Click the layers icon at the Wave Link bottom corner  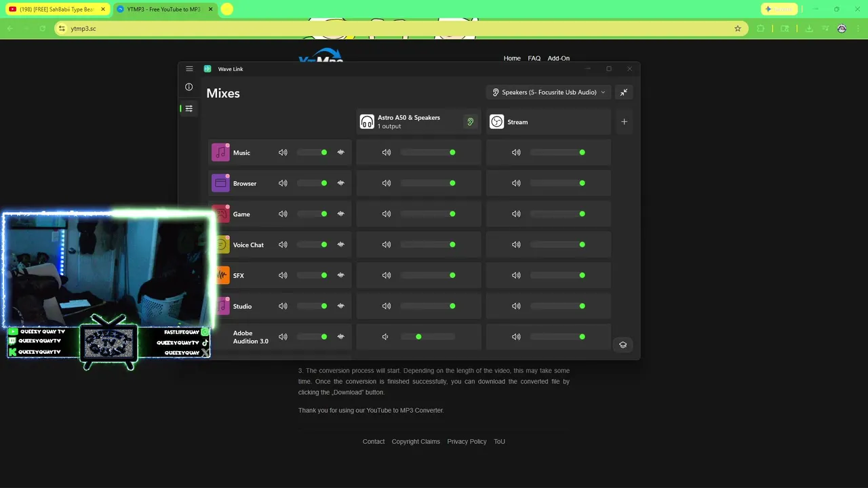[x=623, y=345]
